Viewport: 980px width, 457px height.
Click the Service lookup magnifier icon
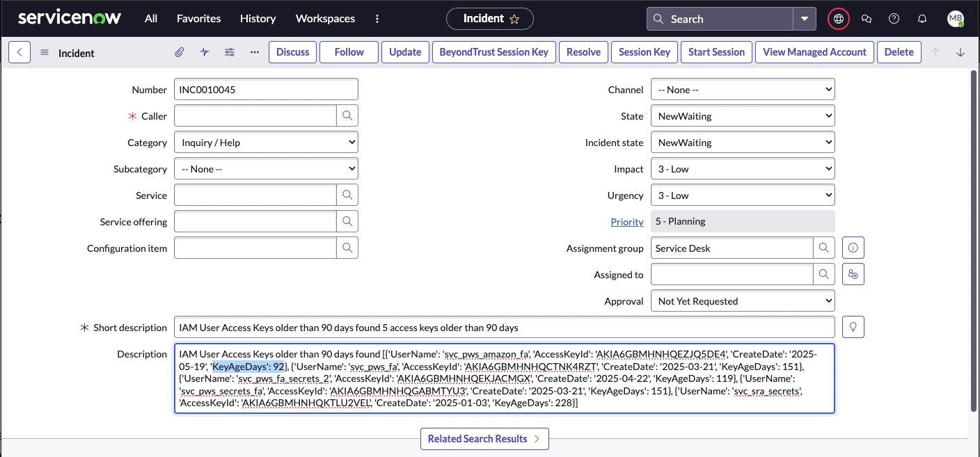347,195
